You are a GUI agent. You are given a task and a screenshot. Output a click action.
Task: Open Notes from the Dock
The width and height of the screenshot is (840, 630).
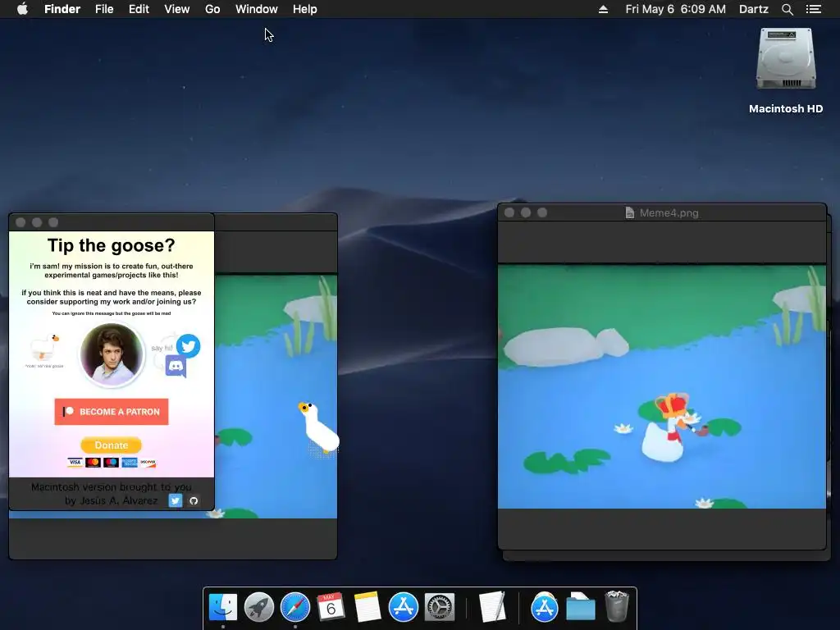pyautogui.click(x=367, y=608)
